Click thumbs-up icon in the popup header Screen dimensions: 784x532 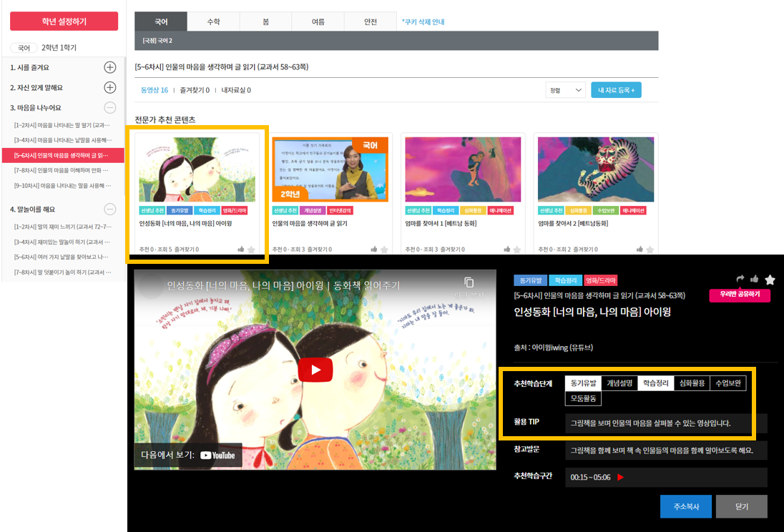pyautogui.click(x=754, y=278)
